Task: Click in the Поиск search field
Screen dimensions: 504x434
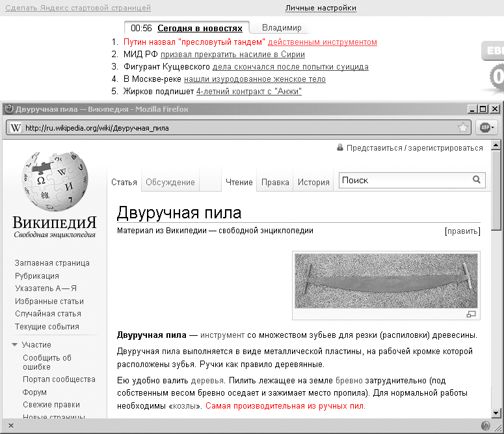Action: click(x=403, y=180)
